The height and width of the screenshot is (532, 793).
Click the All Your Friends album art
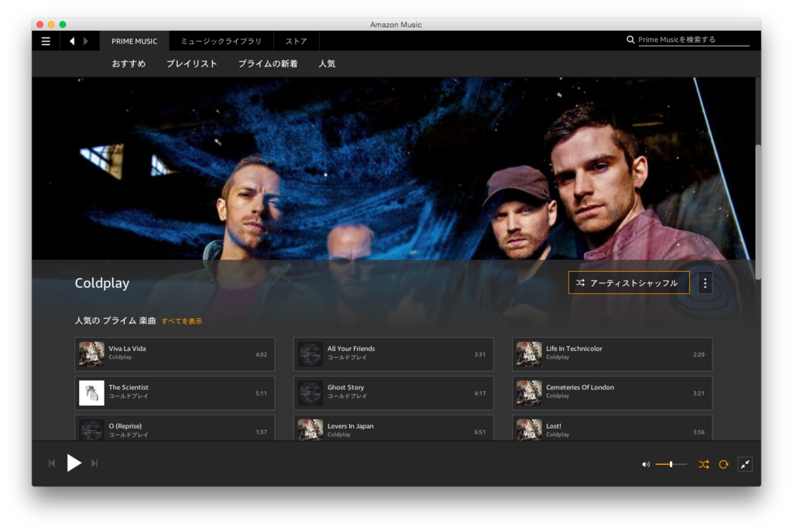[x=310, y=354]
